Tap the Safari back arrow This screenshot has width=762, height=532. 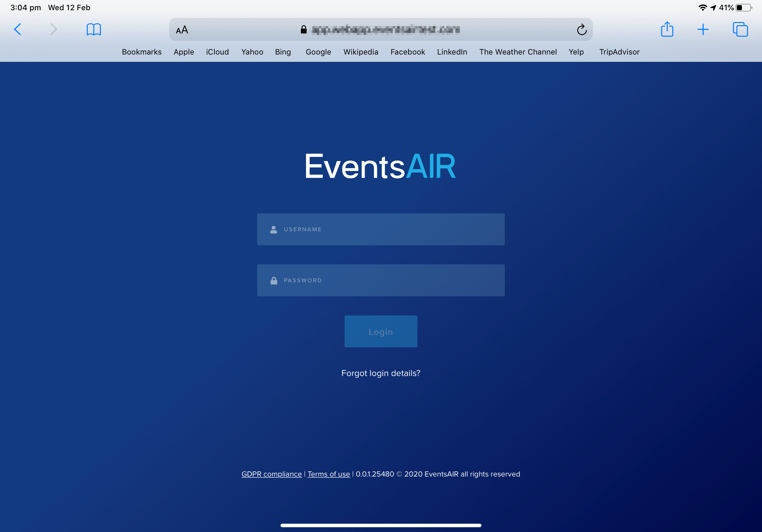(x=18, y=30)
